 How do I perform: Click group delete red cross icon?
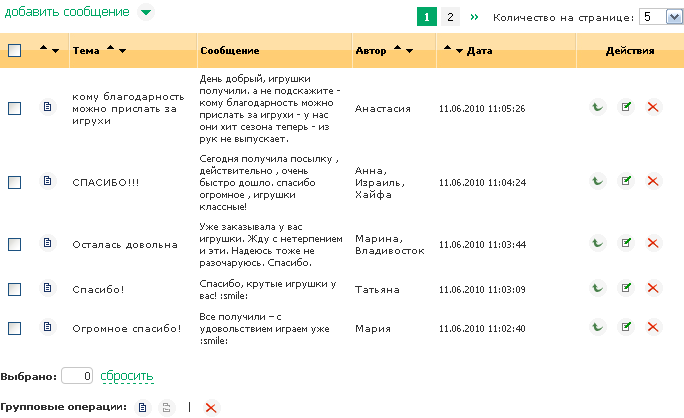211,407
